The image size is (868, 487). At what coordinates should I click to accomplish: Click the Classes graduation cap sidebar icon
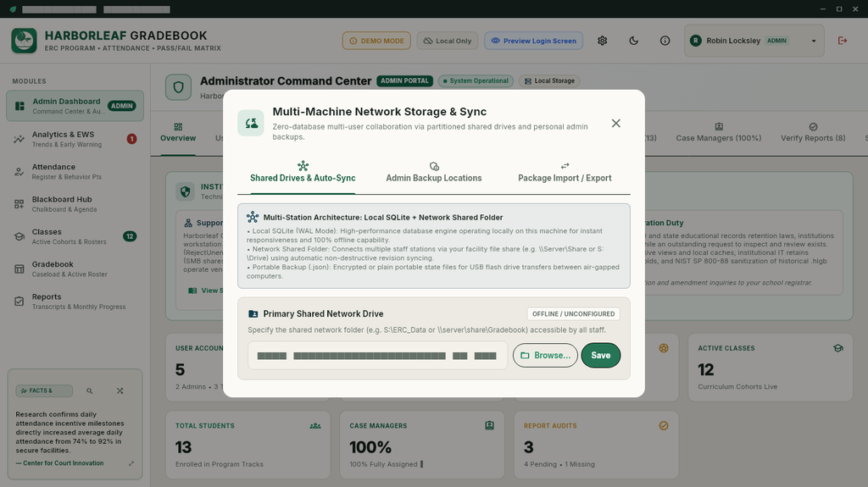click(x=19, y=236)
